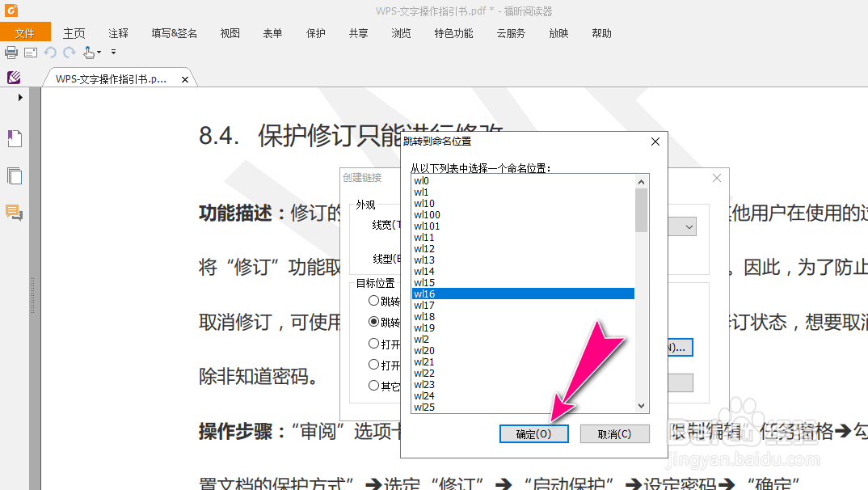Select wl10 in the list

pyautogui.click(x=523, y=204)
